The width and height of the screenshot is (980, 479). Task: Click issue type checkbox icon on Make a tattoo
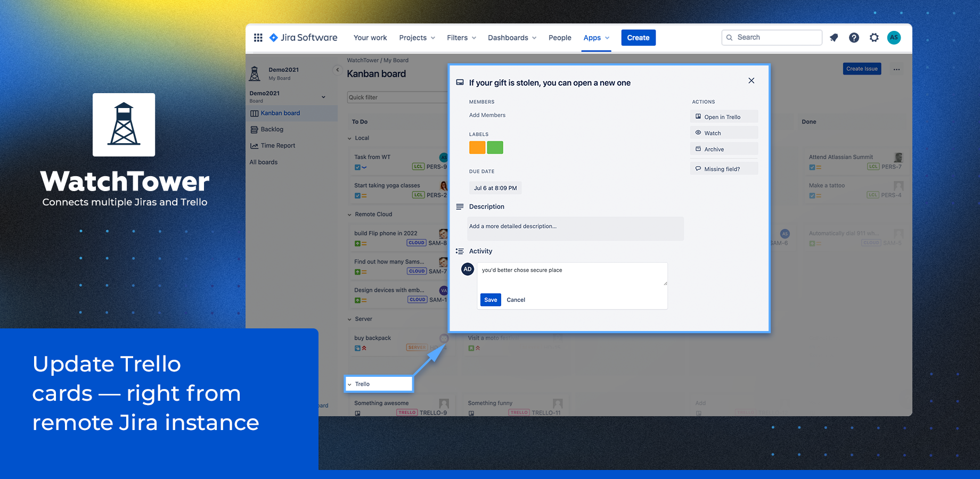point(812,196)
